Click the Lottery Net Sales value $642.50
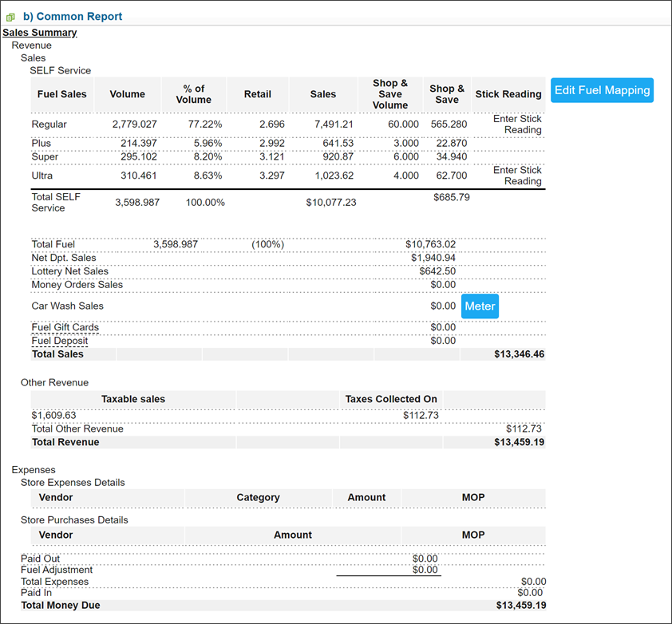Image resolution: width=672 pixels, height=624 pixels. click(x=437, y=271)
